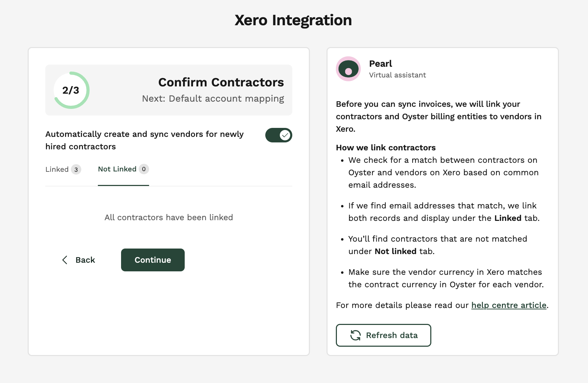
Task: Disable automatic vendor creation for new contractors
Action: point(278,135)
